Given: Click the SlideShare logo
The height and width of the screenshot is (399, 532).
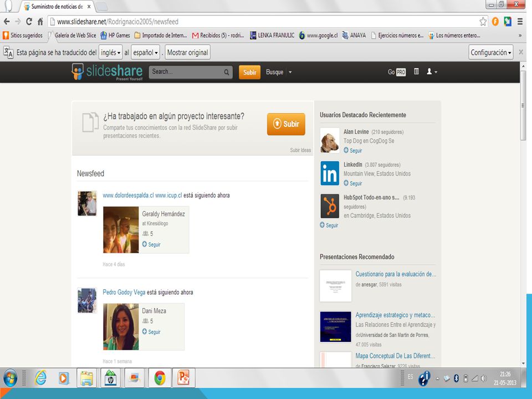Looking at the screenshot, I should pyautogui.click(x=107, y=71).
